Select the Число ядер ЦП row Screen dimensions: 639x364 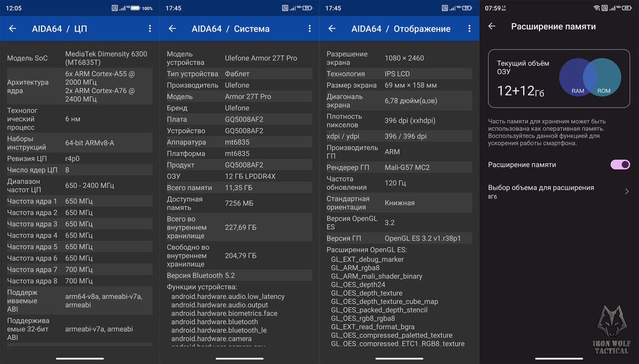coord(80,170)
